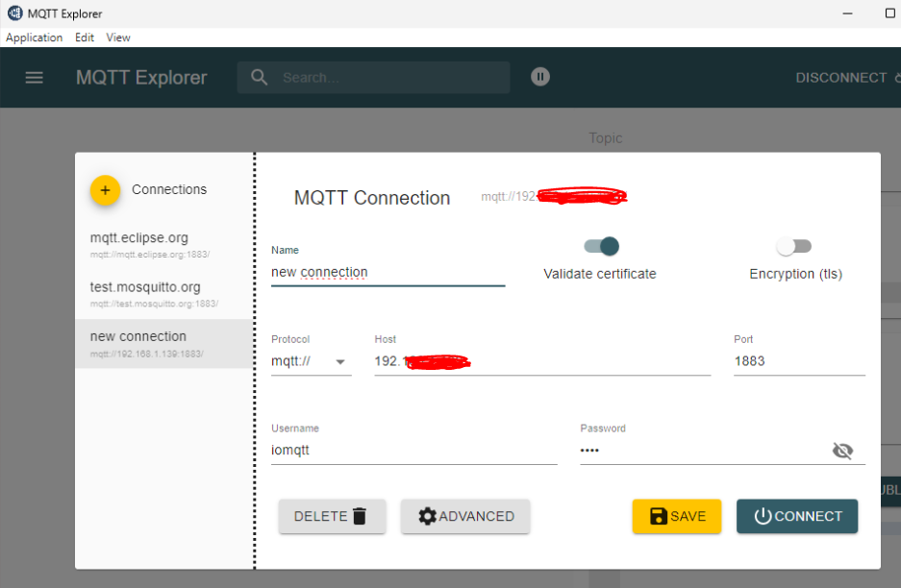Click the MQTT Explorer title bar app icon

[14, 13]
